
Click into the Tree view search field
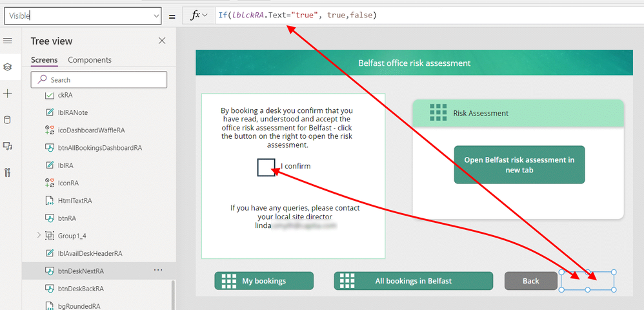click(99, 80)
